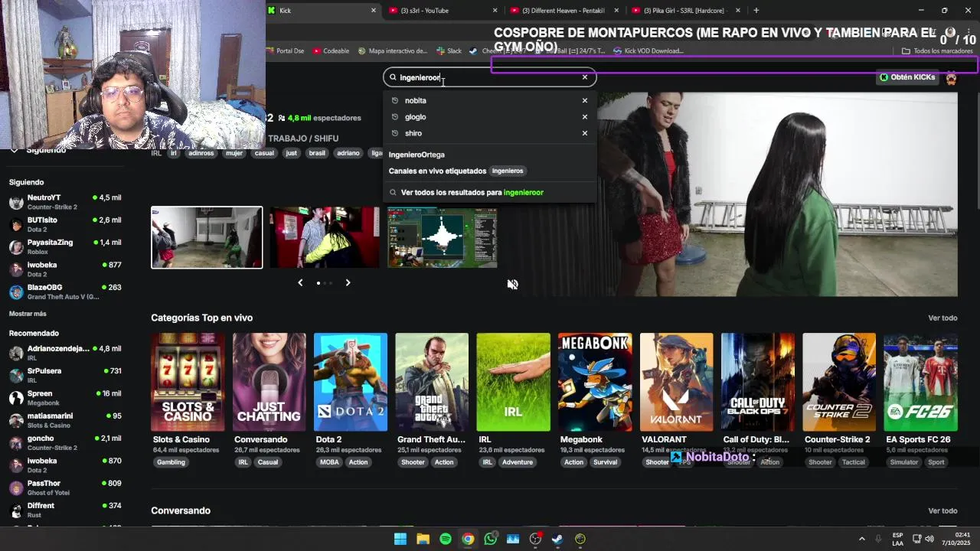Open PayasitaZing channel in sidebar
This screenshot has height=551, width=980.
[x=65, y=246]
